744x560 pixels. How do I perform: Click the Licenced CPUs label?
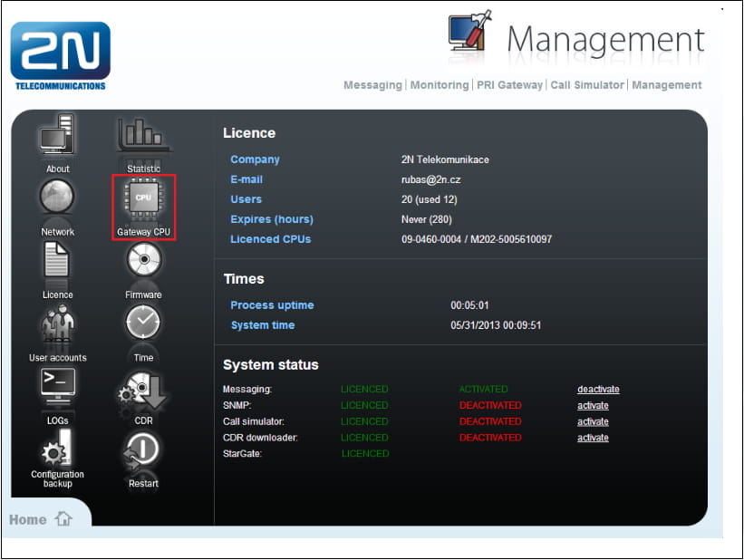click(x=270, y=239)
